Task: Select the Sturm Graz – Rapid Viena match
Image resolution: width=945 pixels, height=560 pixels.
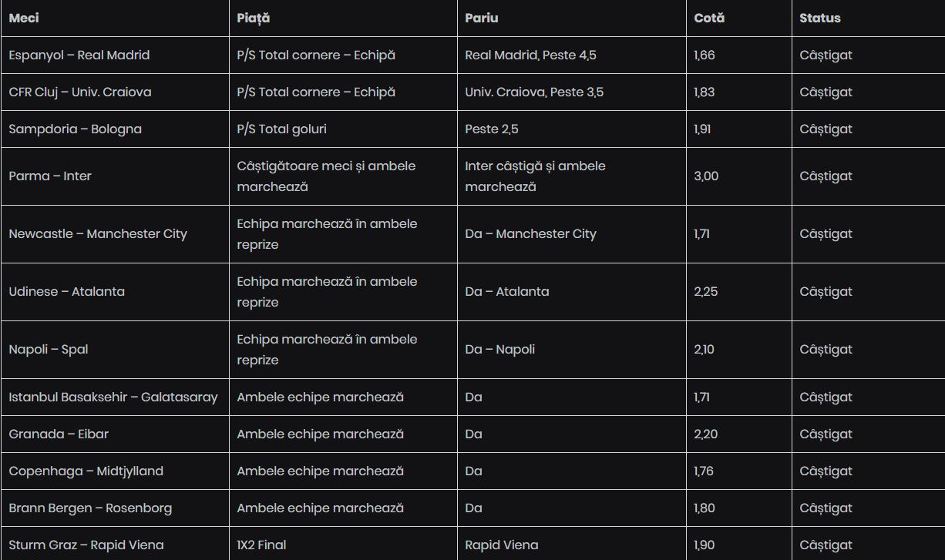Action: pos(86,545)
